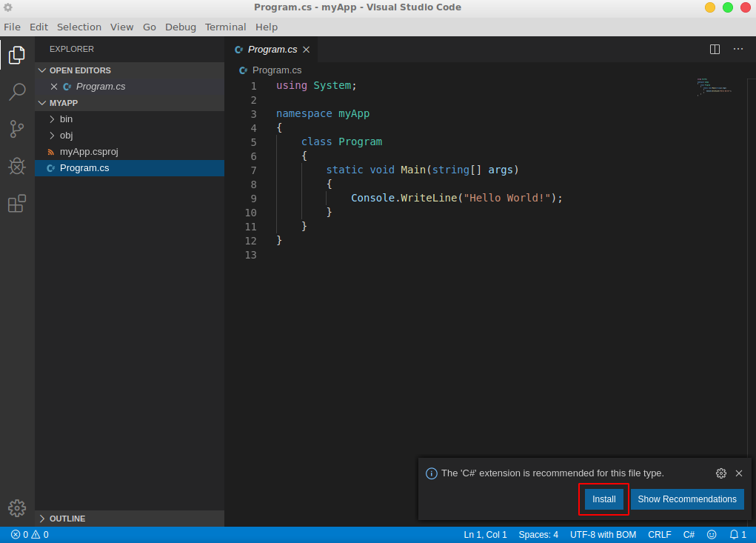Open the File menu
The width and height of the screenshot is (756, 543).
click(12, 27)
